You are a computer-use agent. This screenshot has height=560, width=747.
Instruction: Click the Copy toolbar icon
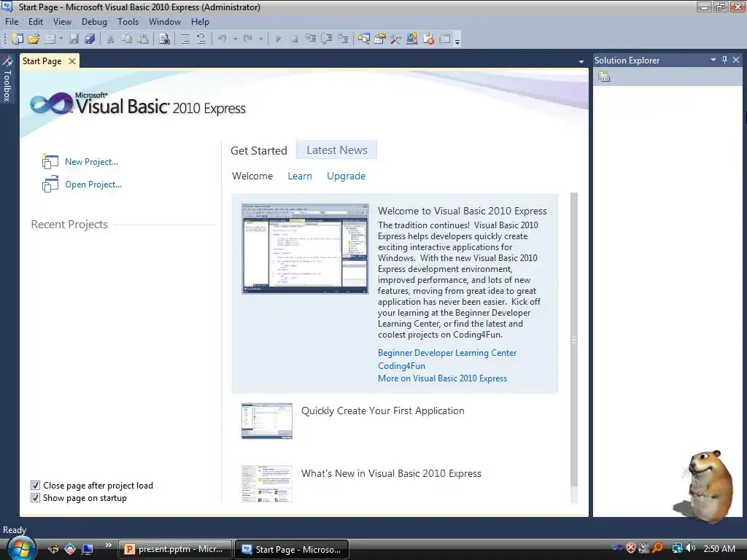(127, 39)
